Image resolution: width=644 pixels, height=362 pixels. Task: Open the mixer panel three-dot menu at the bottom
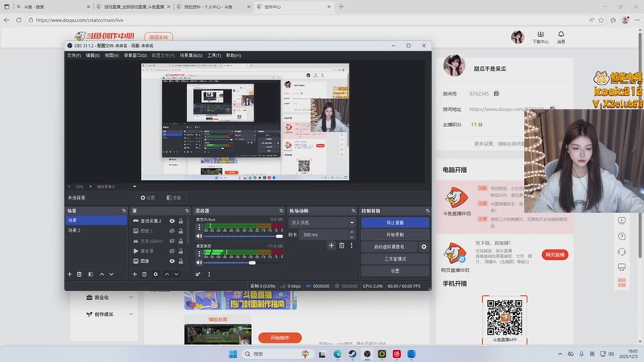click(x=209, y=274)
